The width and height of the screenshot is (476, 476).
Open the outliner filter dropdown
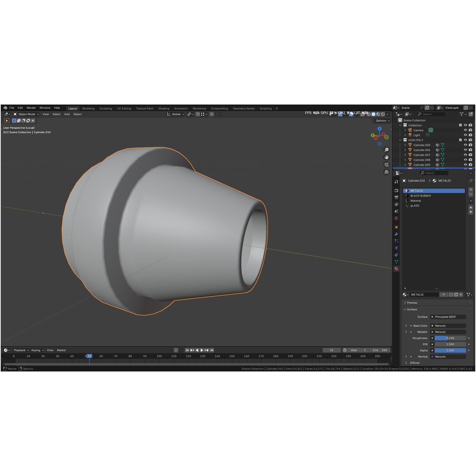coord(463,114)
